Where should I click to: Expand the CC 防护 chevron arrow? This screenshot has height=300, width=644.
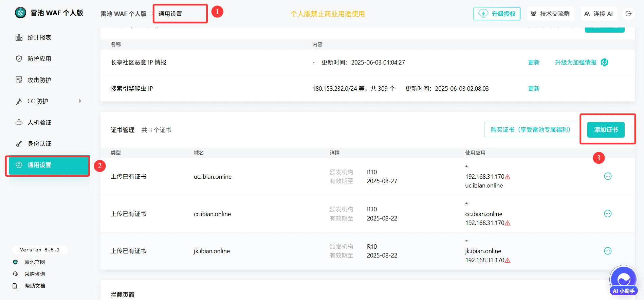(x=80, y=101)
